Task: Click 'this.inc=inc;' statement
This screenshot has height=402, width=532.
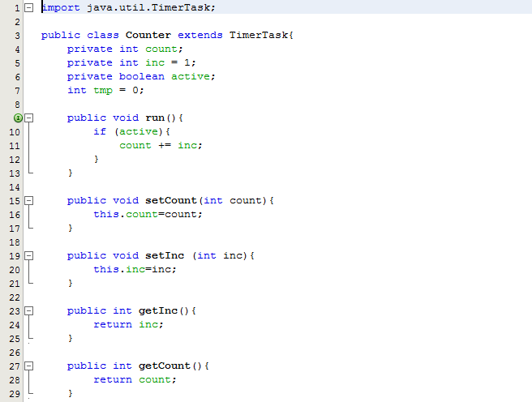Action: [x=135, y=269]
